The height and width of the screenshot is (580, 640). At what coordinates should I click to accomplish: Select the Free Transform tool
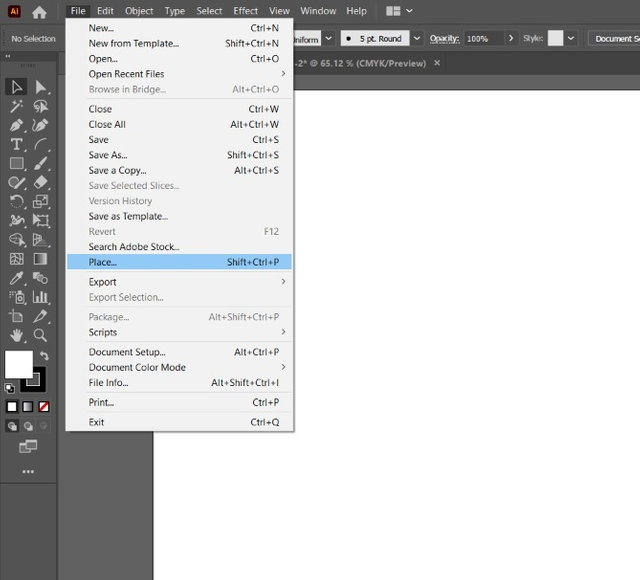40,220
